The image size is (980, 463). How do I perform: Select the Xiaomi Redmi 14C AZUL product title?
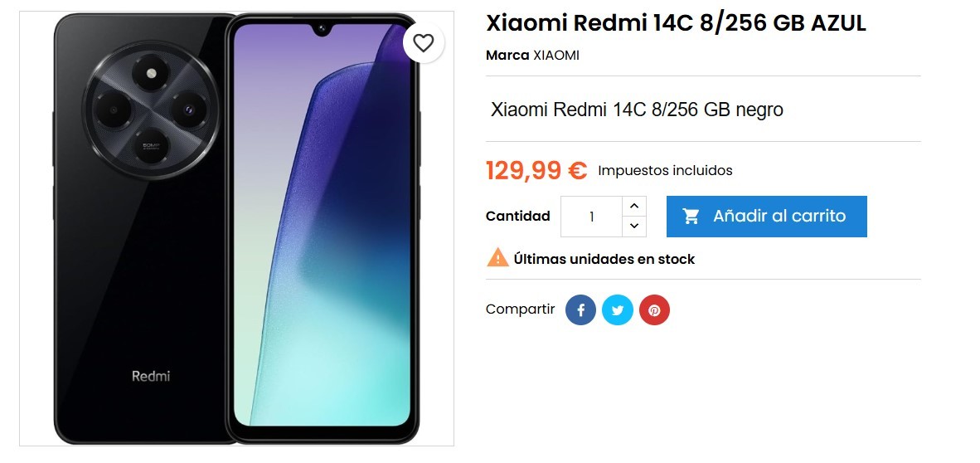point(677,24)
